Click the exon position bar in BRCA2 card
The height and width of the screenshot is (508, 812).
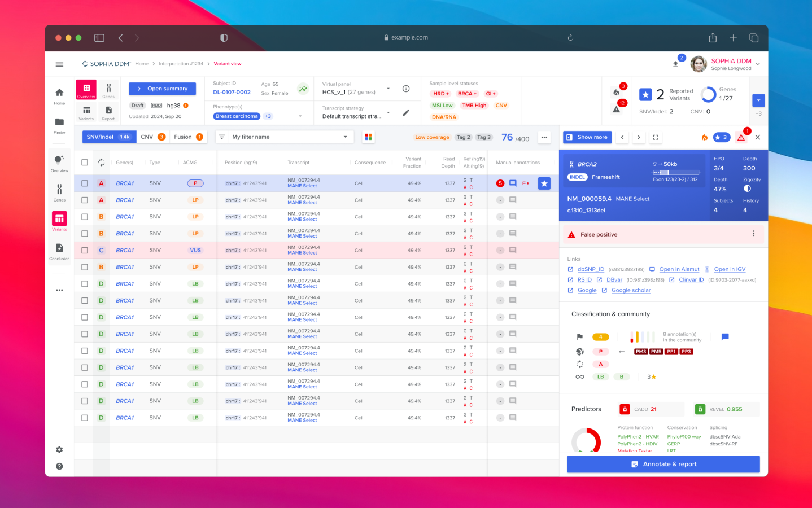pos(675,172)
